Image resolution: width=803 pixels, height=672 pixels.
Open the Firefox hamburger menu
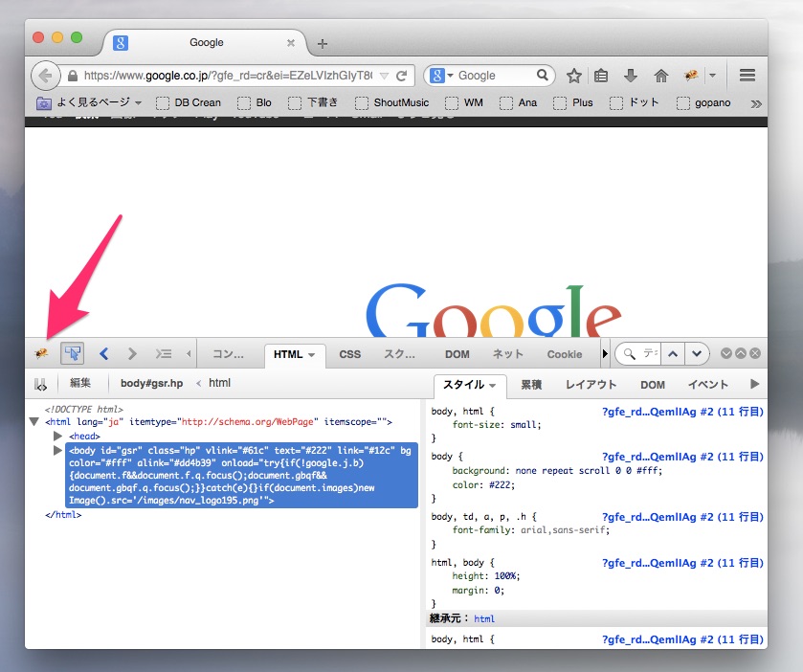(747, 76)
